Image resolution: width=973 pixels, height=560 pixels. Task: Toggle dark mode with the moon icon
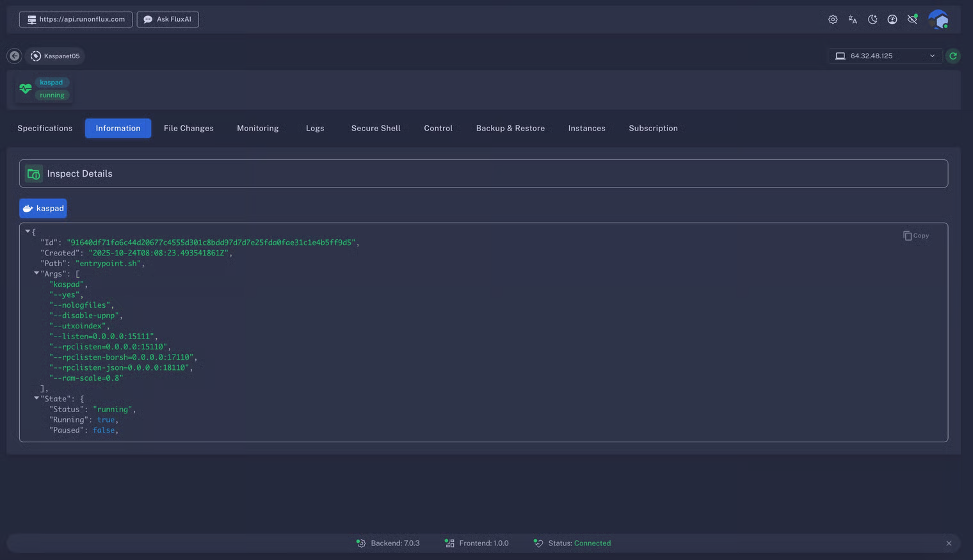click(x=872, y=20)
